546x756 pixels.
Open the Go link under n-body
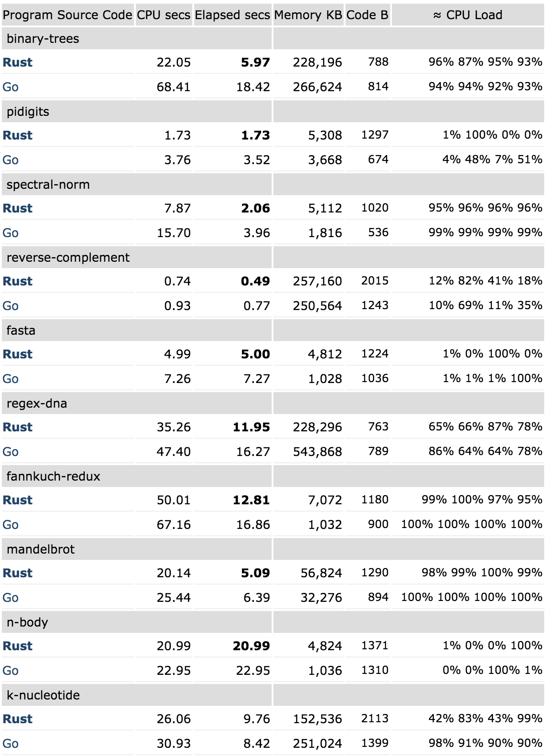pyautogui.click(x=10, y=671)
